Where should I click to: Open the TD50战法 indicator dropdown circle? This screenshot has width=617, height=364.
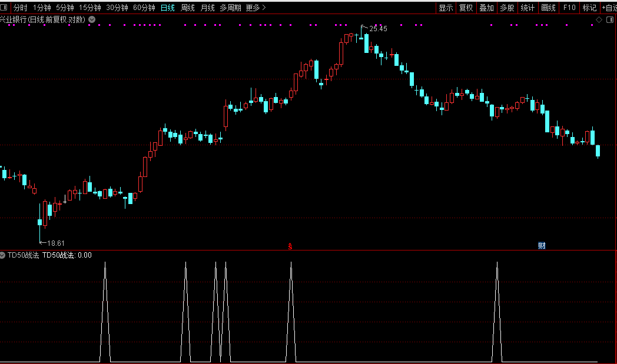(x=2, y=255)
